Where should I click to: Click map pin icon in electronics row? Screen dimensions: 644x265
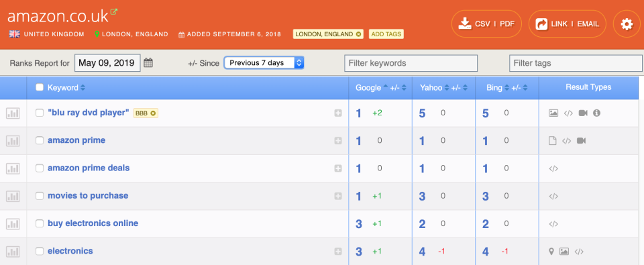(x=551, y=252)
